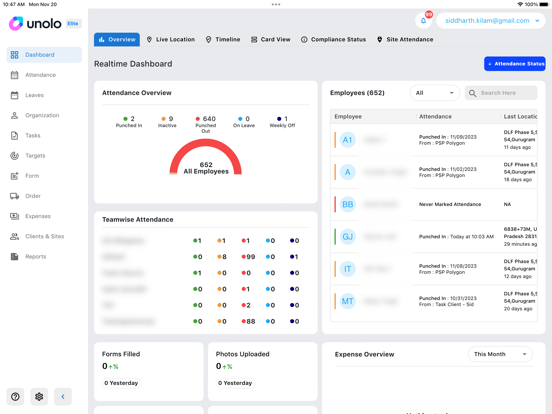The height and width of the screenshot is (414, 552).
Task: Open Leaves in the sidebar
Action: point(44,95)
